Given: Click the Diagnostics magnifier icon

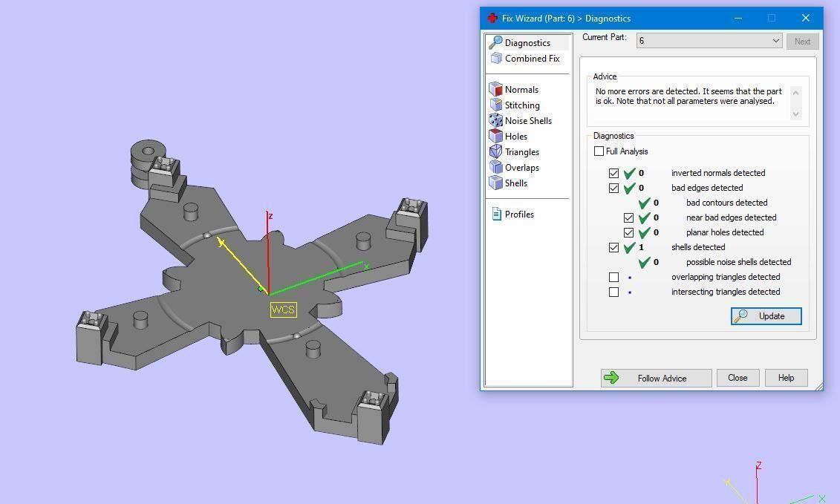Looking at the screenshot, I should click(495, 42).
